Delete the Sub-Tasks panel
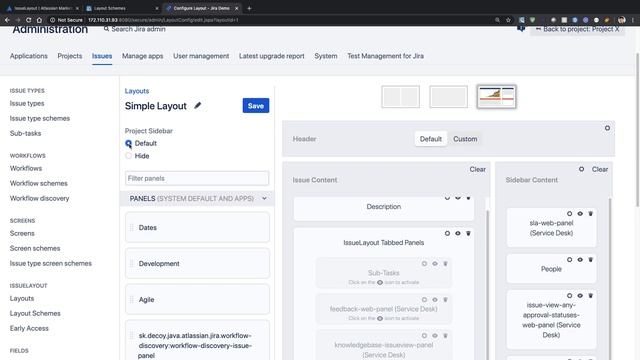The height and width of the screenshot is (360, 640). coord(445,264)
